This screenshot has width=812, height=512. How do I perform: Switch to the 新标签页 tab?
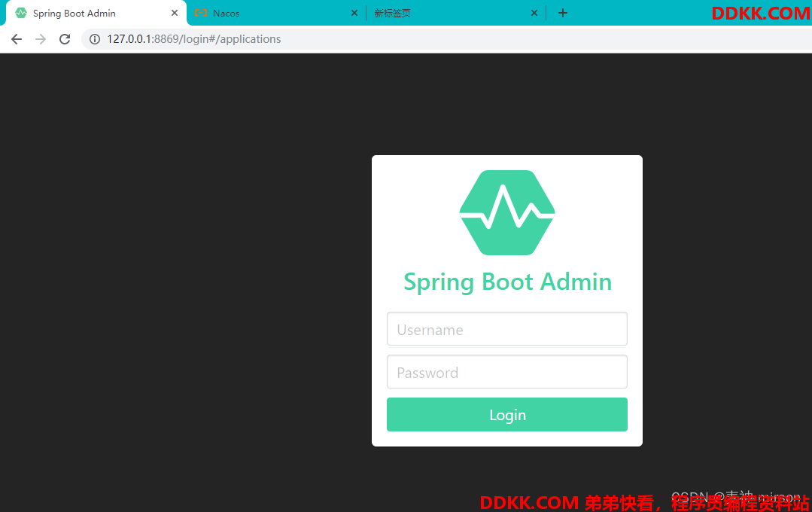point(456,13)
